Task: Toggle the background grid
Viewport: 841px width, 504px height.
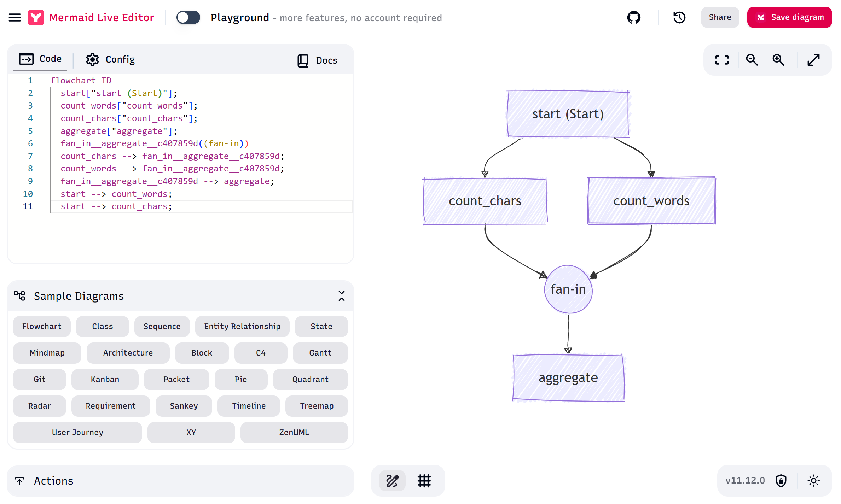Action: [424, 481]
